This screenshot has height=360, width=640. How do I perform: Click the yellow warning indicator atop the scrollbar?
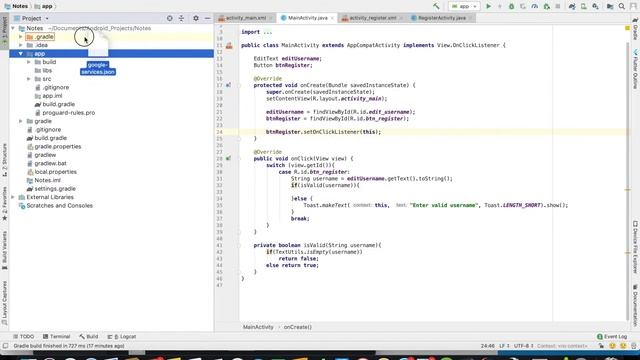[627, 28]
